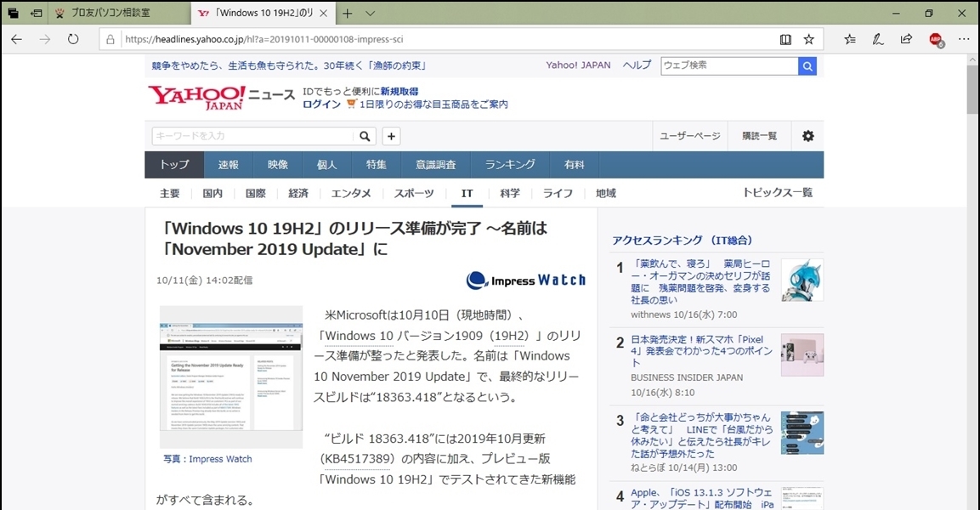
Task: Select the 個人 menu tab
Action: [x=327, y=165]
